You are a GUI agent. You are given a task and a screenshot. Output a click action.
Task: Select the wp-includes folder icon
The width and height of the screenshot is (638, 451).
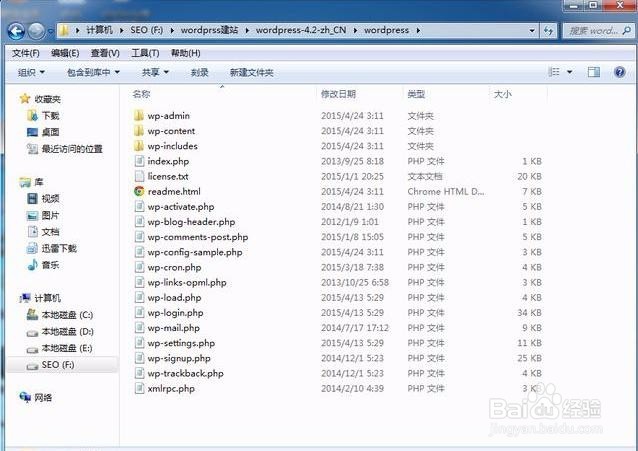click(x=139, y=146)
